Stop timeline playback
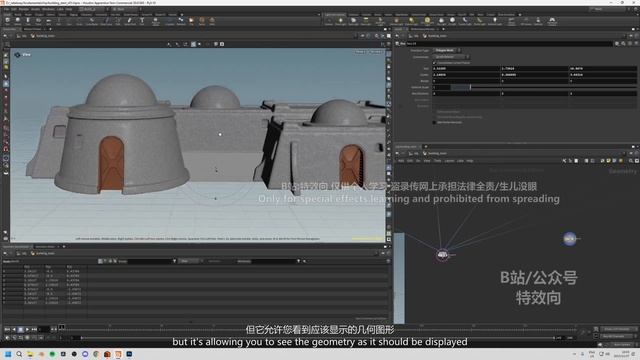640x360 pixels. [x=20, y=329]
